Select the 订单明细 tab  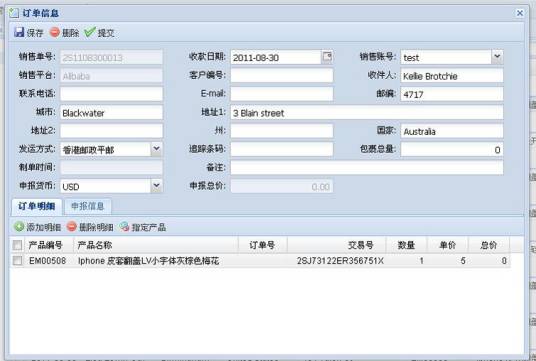coord(37,206)
